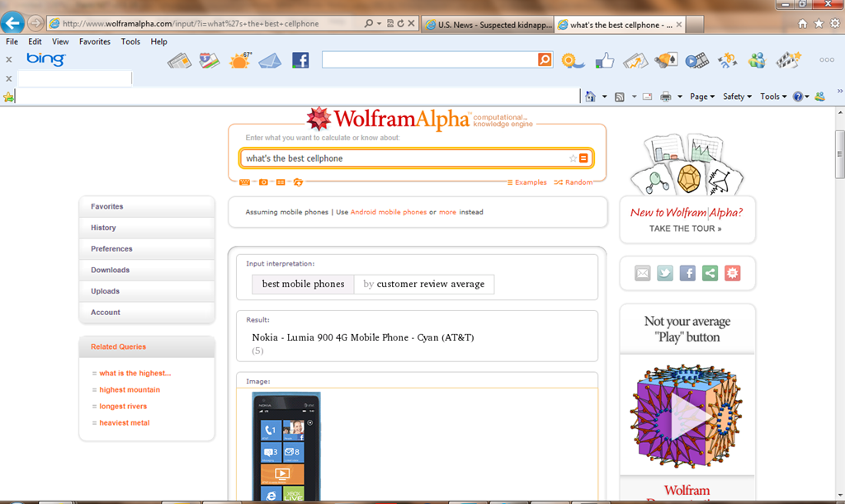
Task: Open the Facebook icon in Bing toolbar
Action: (x=300, y=59)
